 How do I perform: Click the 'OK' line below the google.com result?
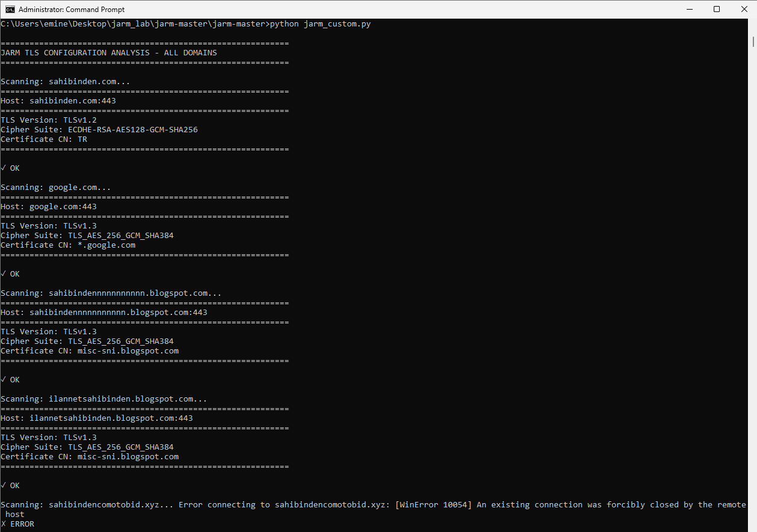(x=10, y=274)
